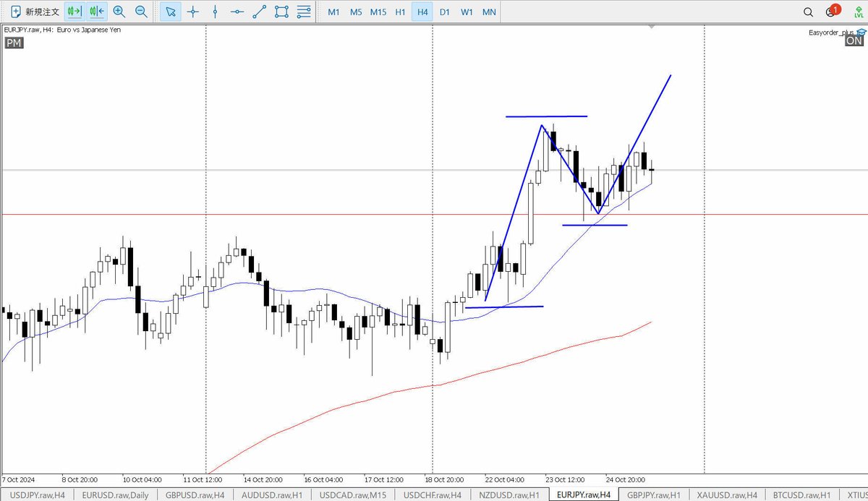Open the XAUUSD.raw,H4 chart tab
Screen dimensions: 868x501
[x=727, y=495]
